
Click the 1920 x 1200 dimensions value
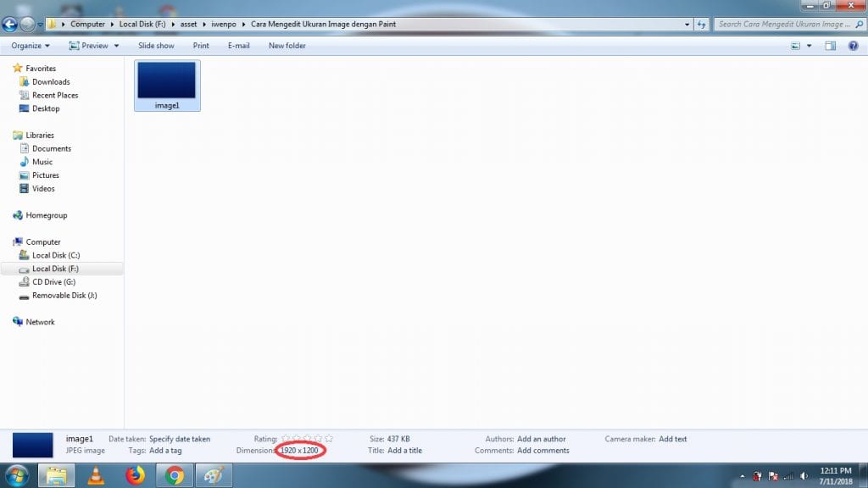[x=299, y=451]
